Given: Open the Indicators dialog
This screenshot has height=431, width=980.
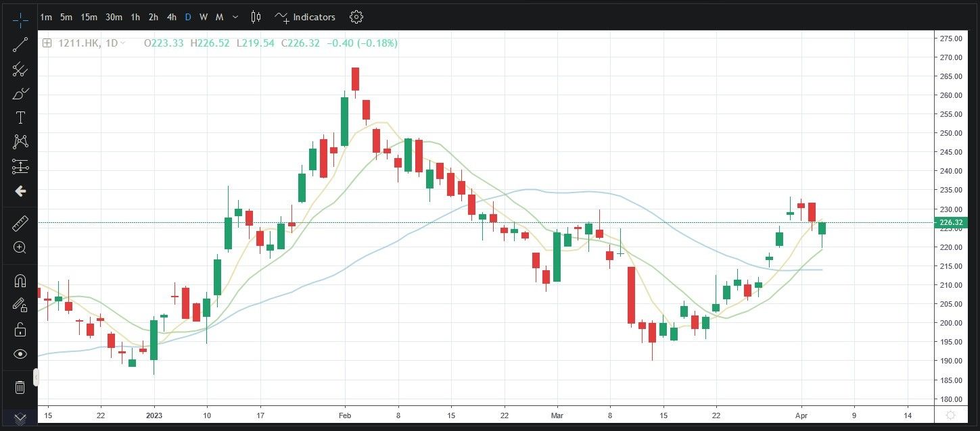Looking at the screenshot, I should [305, 17].
